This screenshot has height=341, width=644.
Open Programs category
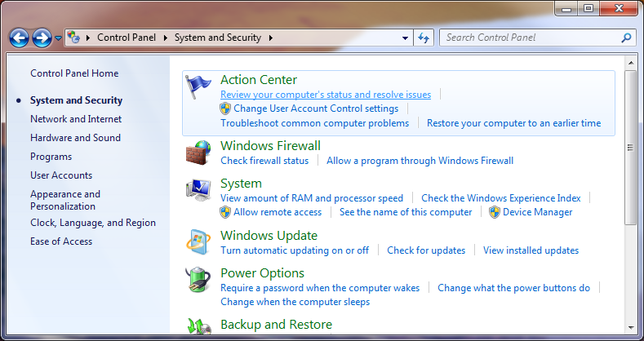pos(51,157)
